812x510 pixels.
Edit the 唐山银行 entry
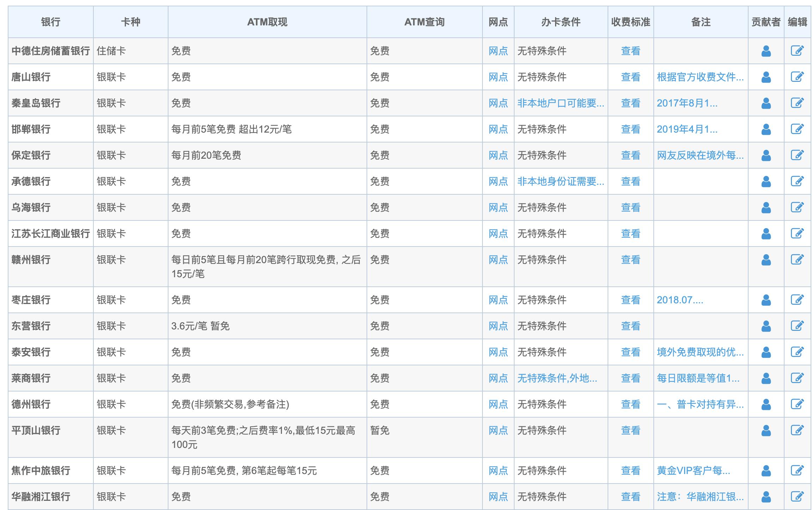(x=797, y=77)
